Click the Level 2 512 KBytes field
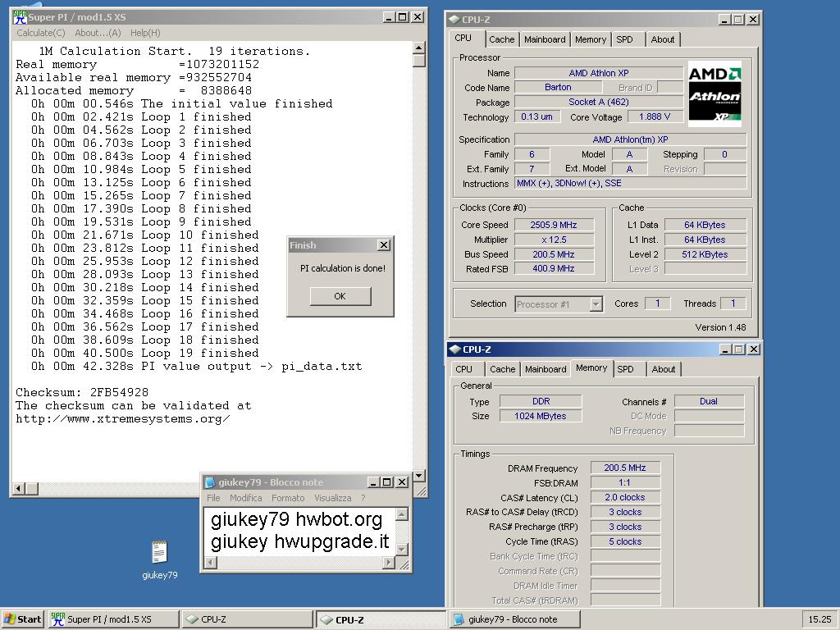This screenshot has height=630, width=840. 705,254
